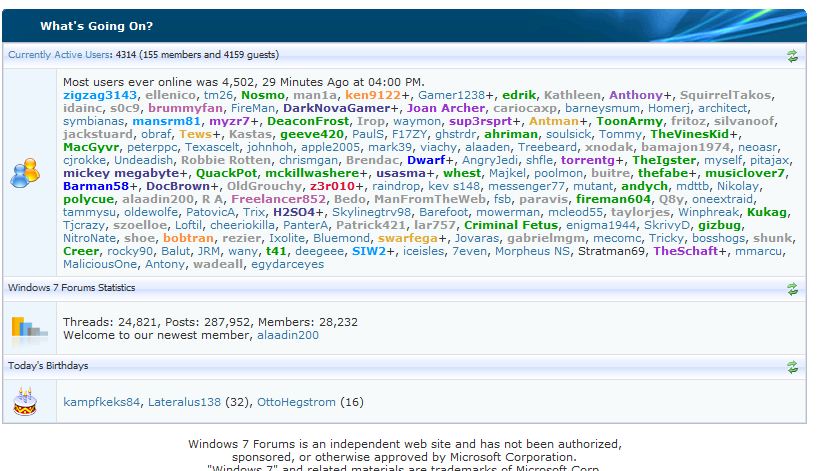Screen dimensions: 832x471
Task: View Antman's profile
Action: pos(554,121)
